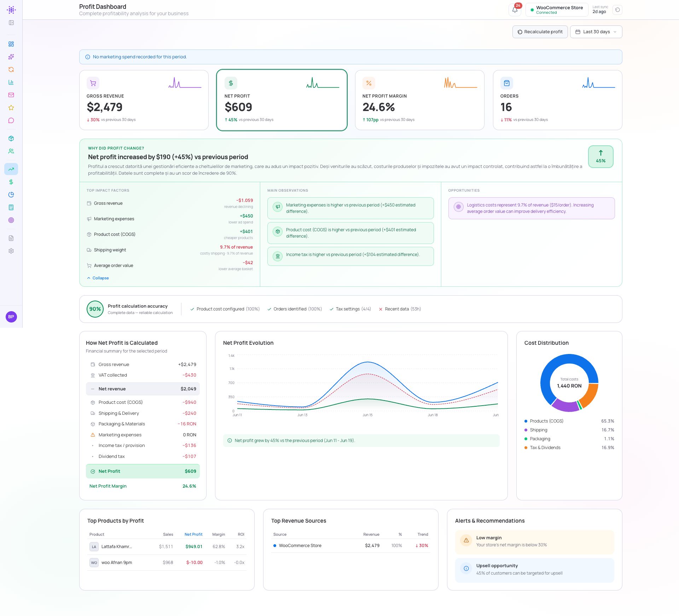Click the info icon in Upsell opportunity alert
This screenshot has height=616, width=679.
[x=466, y=569]
